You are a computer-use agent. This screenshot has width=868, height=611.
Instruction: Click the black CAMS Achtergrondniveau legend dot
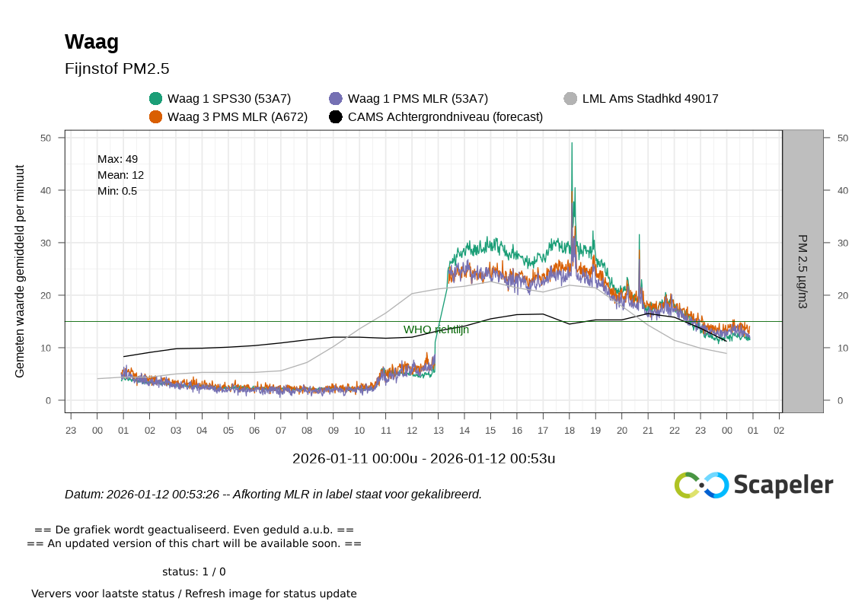click(x=336, y=116)
